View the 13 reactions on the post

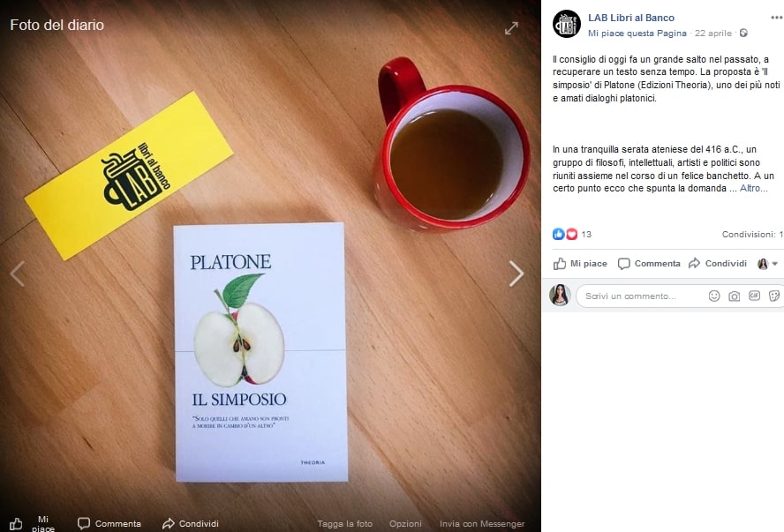point(572,235)
